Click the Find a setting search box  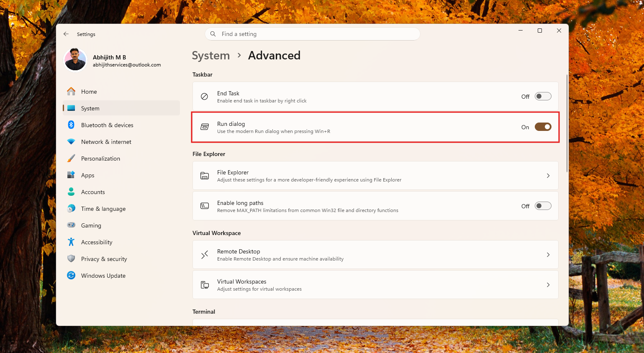pyautogui.click(x=312, y=34)
